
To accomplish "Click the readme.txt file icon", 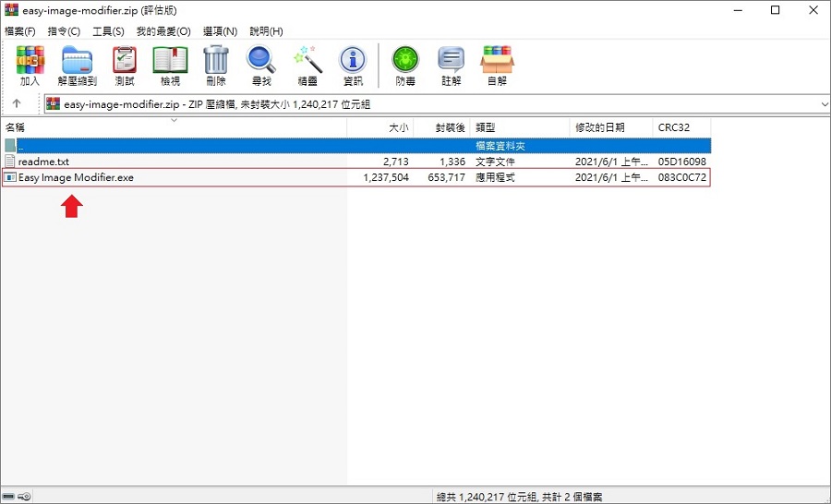I will point(9,162).
